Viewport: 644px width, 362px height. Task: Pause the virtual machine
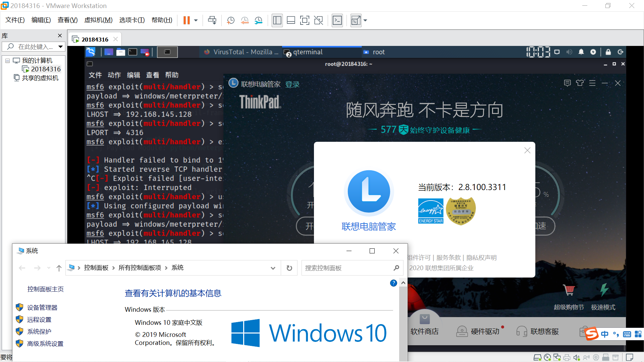click(186, 20)
